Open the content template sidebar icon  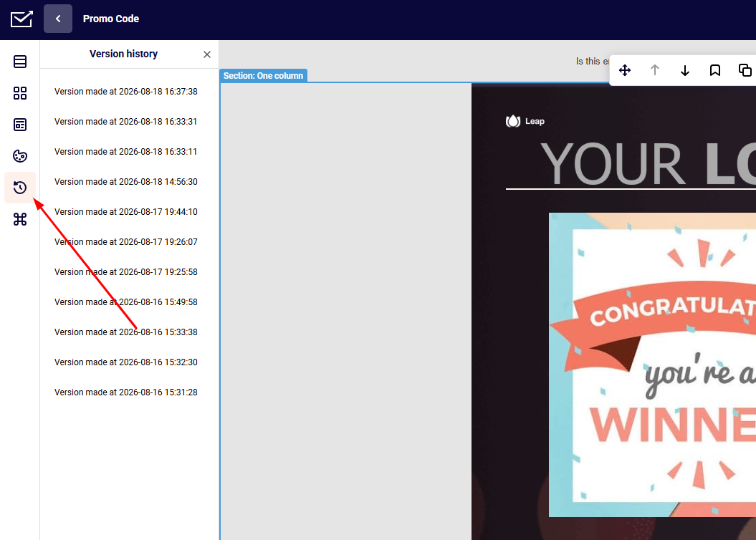[20, 125]
